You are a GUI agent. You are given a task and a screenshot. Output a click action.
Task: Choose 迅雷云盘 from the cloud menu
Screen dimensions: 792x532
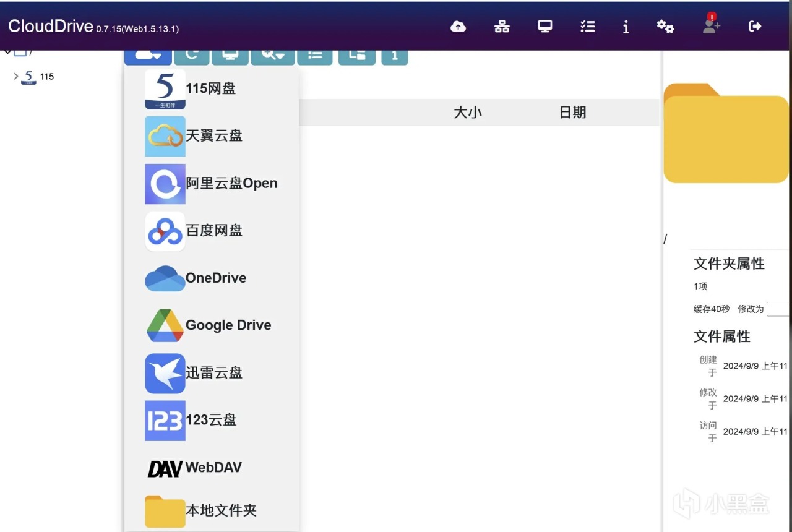tap(212, 373)
